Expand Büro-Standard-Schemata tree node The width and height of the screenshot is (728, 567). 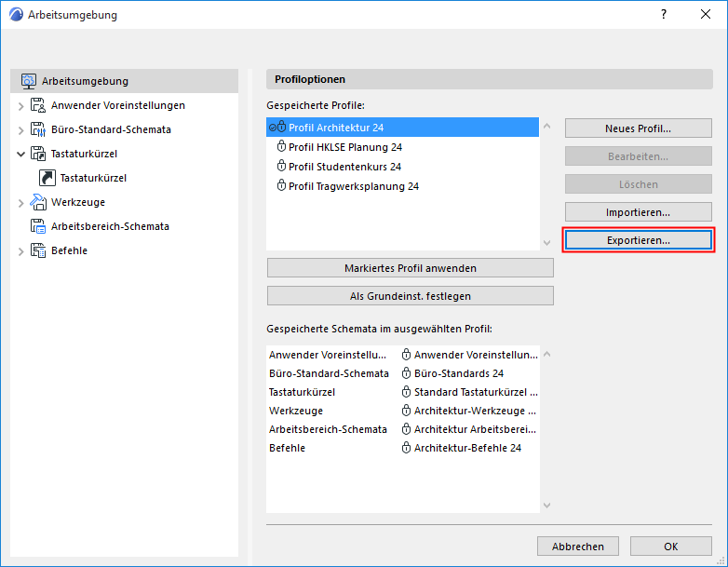pos(20,130)
